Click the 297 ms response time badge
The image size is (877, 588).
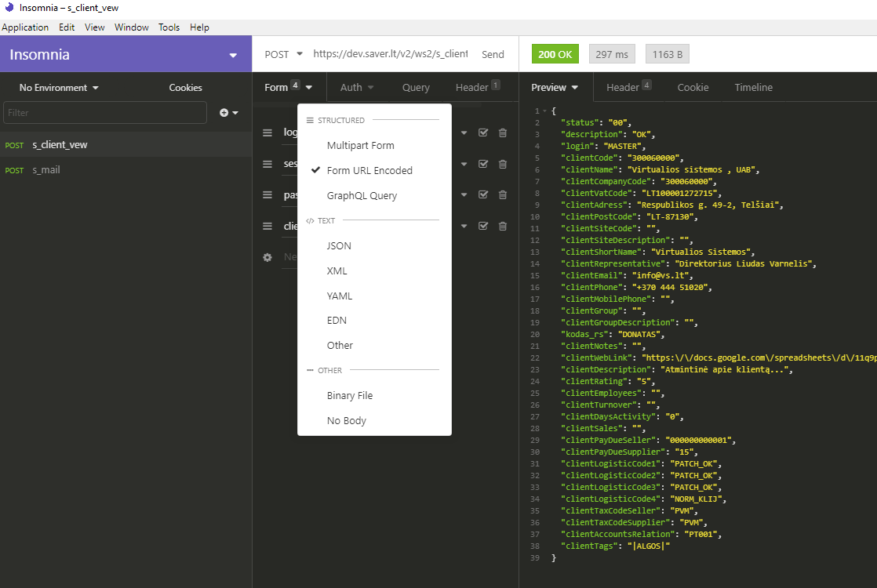click(612, 54)
